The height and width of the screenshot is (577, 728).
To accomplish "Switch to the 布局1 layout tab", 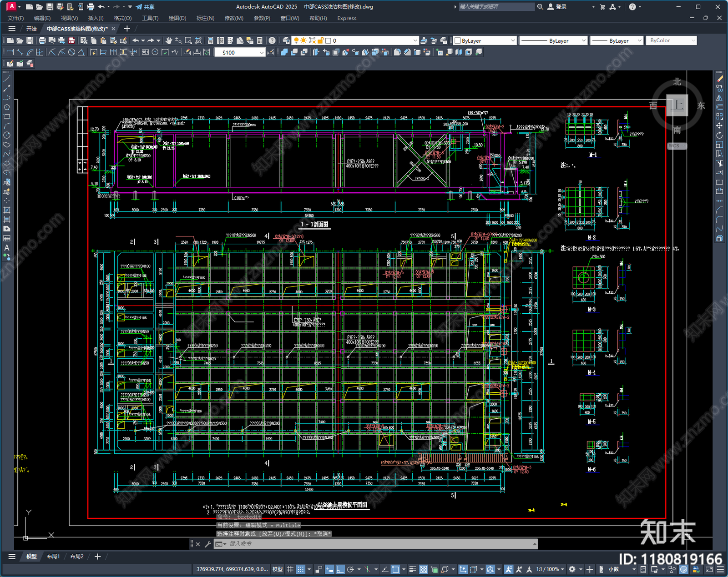I will coord(53,556).
